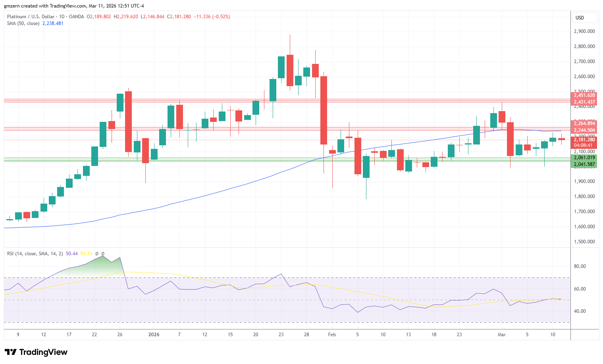Image resolution: width=603 pixels, height=364 pixels.
Task: Click the TradingView logo at the bottom
Action: click(36, 352)
